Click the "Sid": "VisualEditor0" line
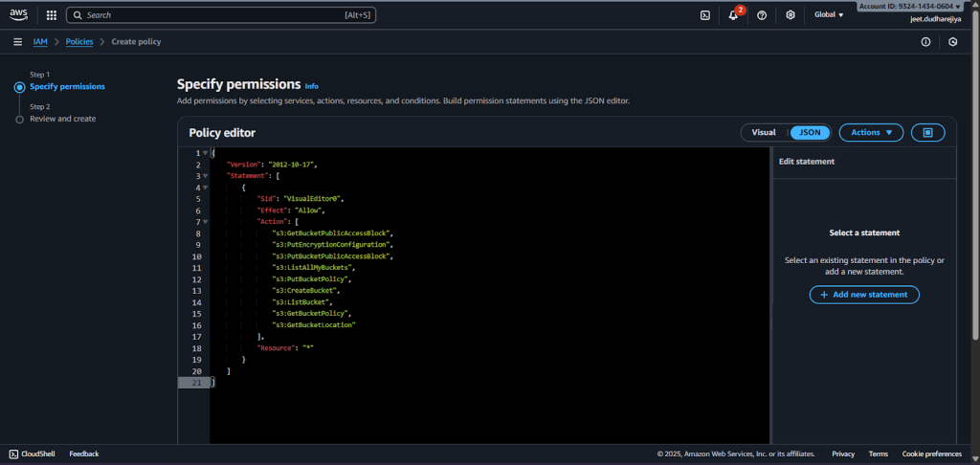Viewport: 980px width, 465px height. pos(301,199)
